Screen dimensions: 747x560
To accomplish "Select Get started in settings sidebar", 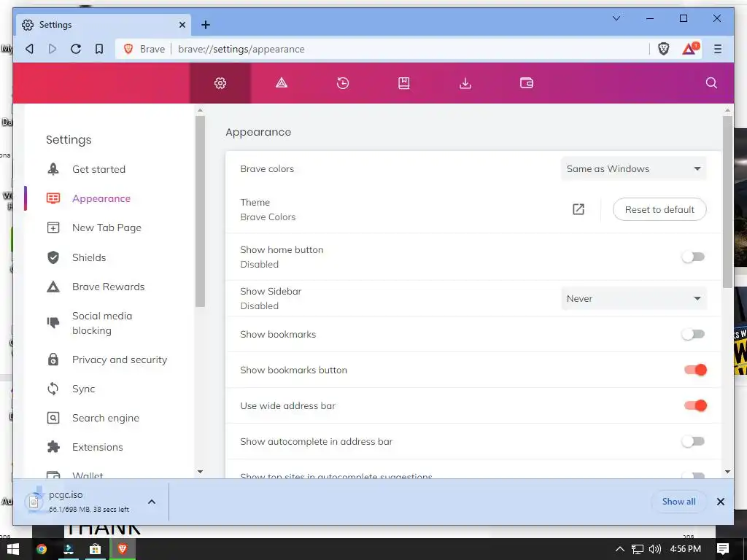I will [x=98, y=169].
